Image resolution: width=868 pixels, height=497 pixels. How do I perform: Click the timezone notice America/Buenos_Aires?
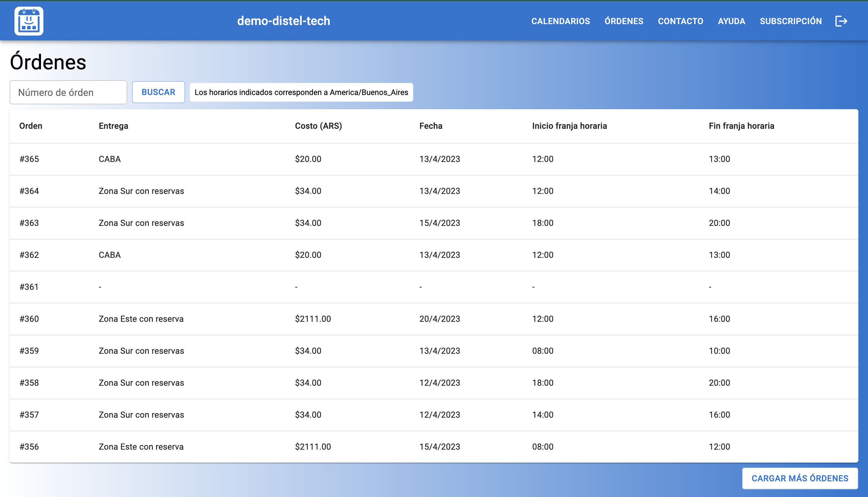tap(301, 92)
